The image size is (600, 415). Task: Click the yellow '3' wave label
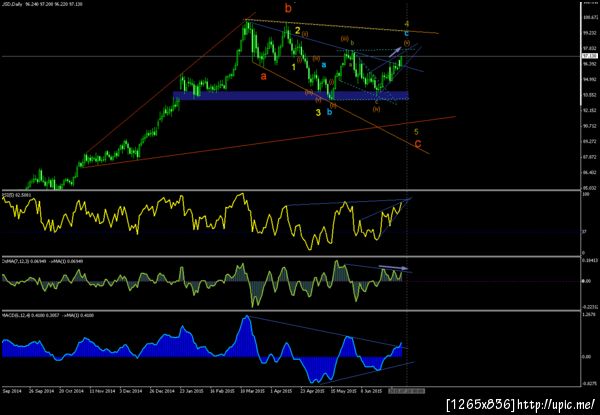[x=318, y=112]
